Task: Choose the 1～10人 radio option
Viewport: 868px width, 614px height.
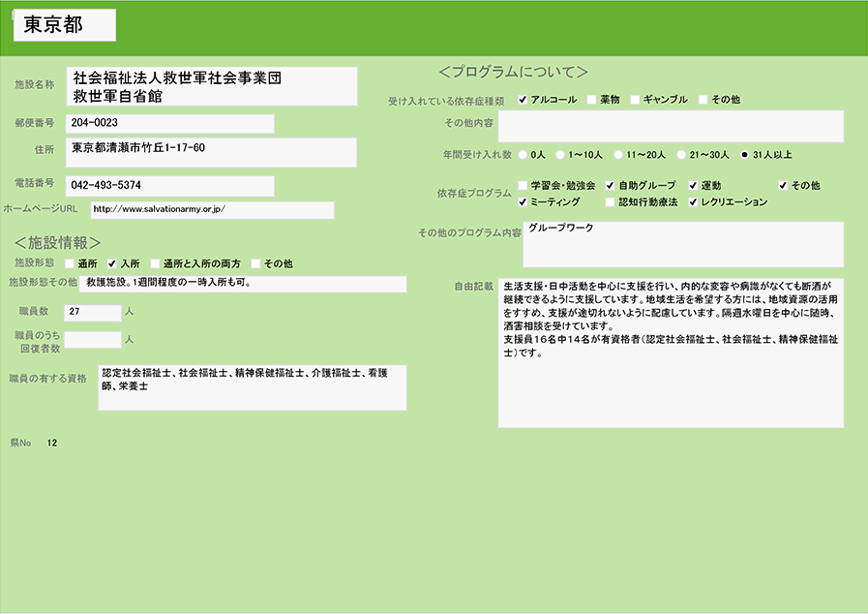Action: 560,154
